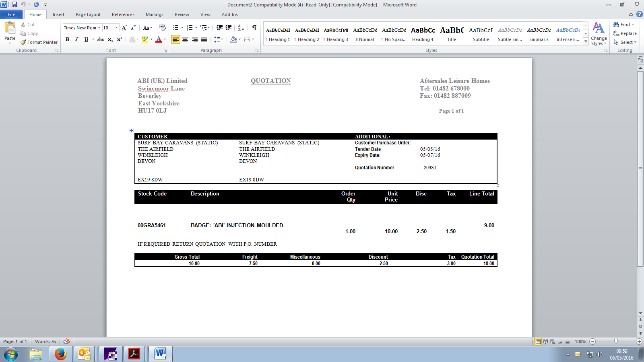
Task: Toggle numbered list formatting
Action: pos(190,28)
